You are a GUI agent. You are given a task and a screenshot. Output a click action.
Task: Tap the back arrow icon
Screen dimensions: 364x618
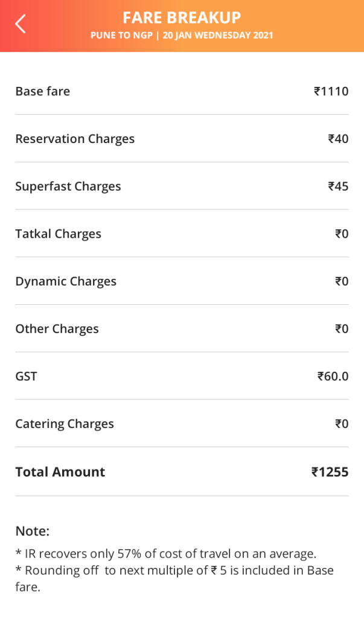[21, 25]
